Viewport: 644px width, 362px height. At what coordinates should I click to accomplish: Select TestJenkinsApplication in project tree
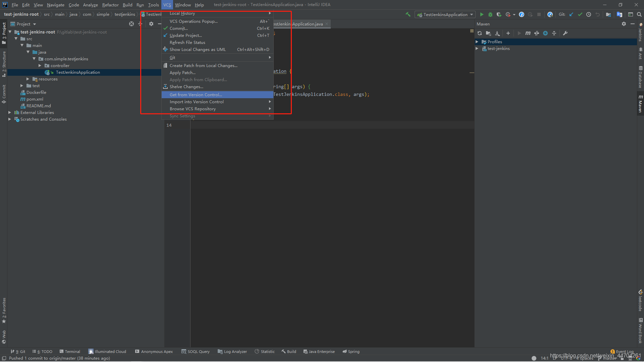(x=78, y=72)
